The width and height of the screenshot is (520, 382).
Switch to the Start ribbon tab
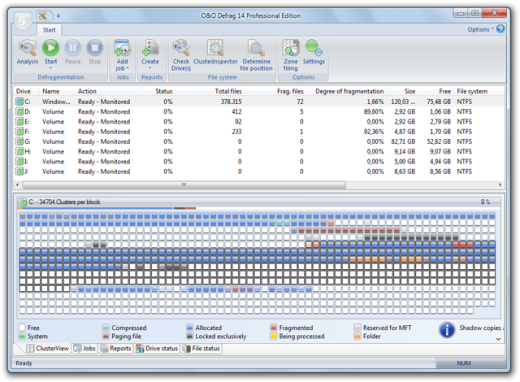pyautogui.click(x=49, y=30)
